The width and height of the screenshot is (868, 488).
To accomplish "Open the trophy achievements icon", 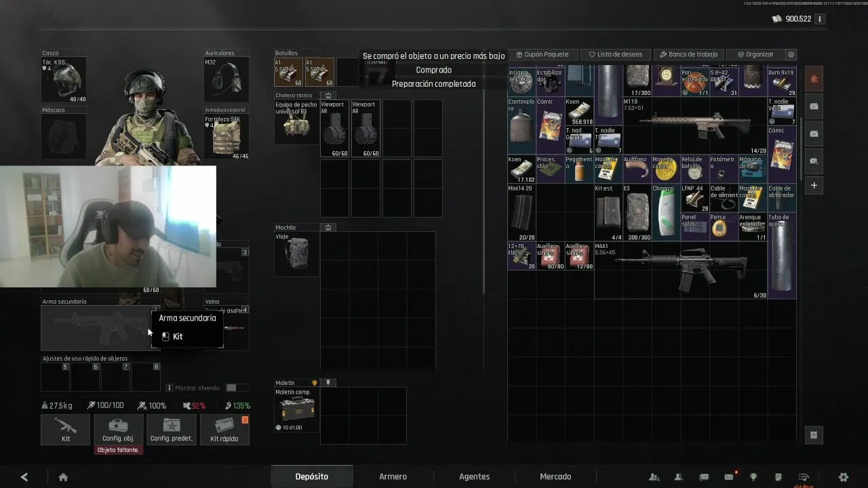I will (x=753, y=477).
